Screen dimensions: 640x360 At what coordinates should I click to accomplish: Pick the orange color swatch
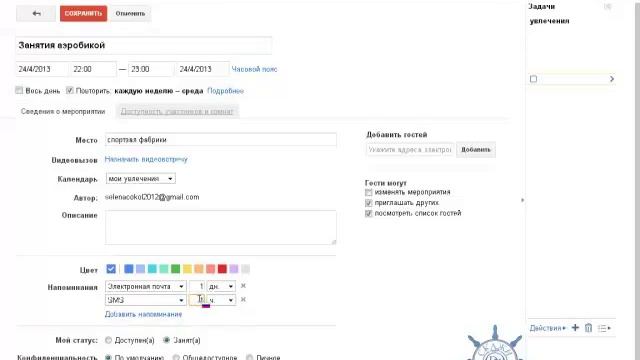tap(199, 269)
